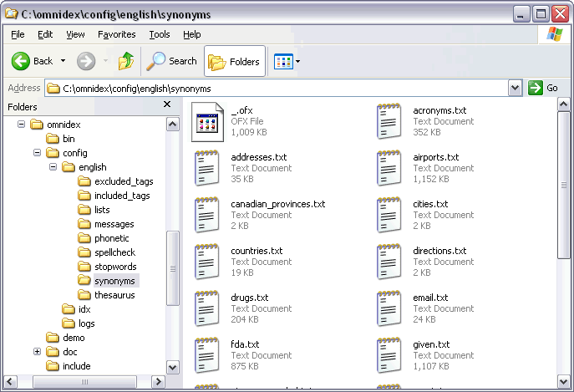Toggle the Folders pane button
The image size is (574, 392).
(x=235, y=61)
